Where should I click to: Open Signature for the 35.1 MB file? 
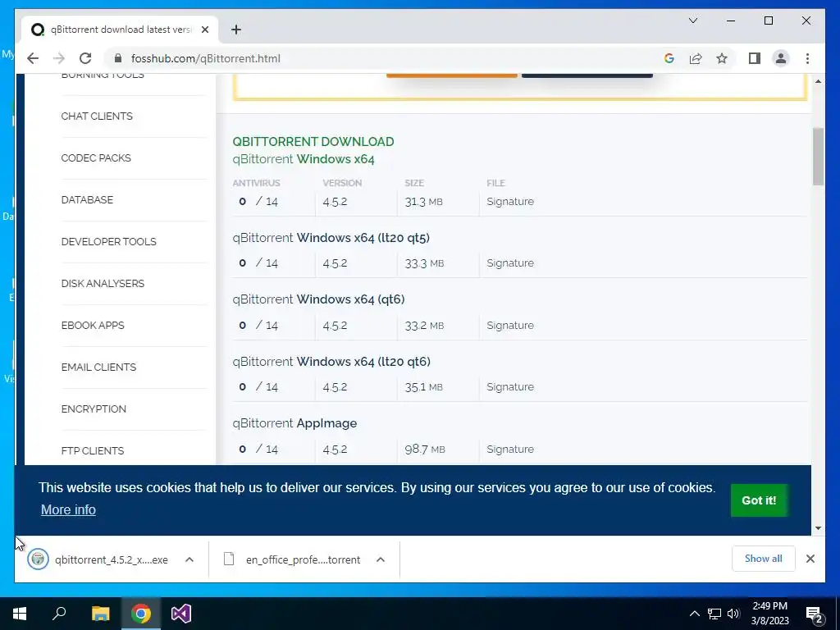tap(510, 387)
